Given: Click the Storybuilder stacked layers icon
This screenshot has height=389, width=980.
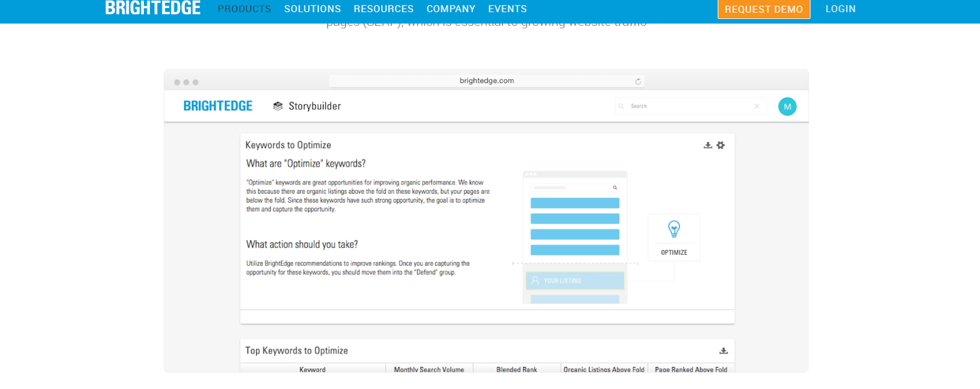Looking at the screenshot, I should click(277, 106).
